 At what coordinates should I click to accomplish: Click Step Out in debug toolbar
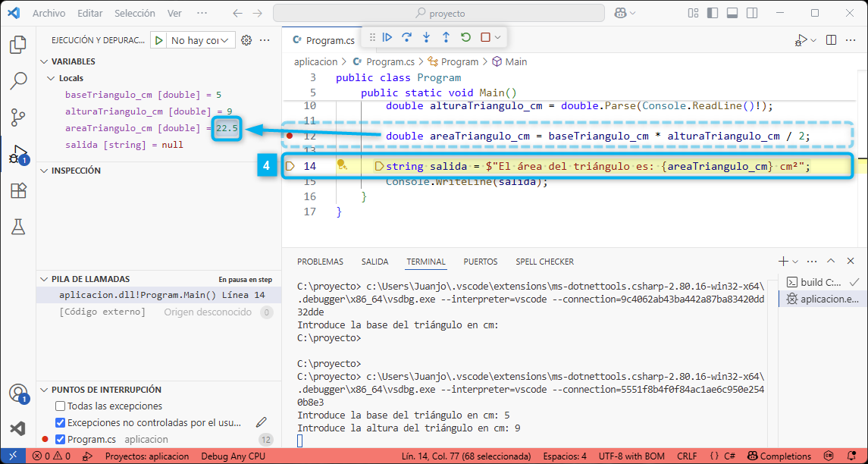[x=446, y=37]
